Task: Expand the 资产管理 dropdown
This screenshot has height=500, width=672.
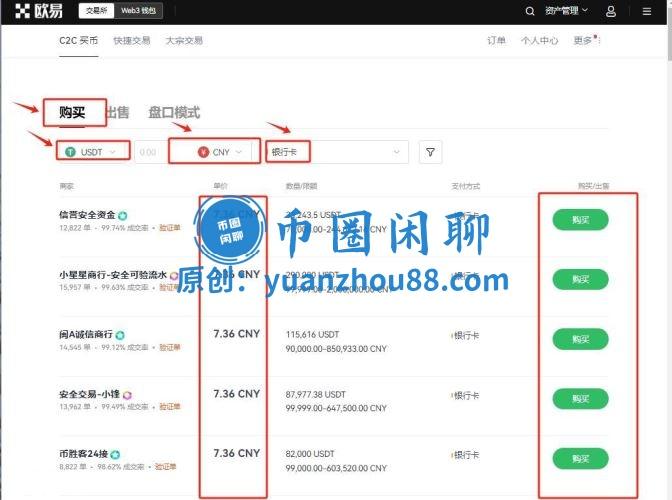Action: click(x=566, y=11)
